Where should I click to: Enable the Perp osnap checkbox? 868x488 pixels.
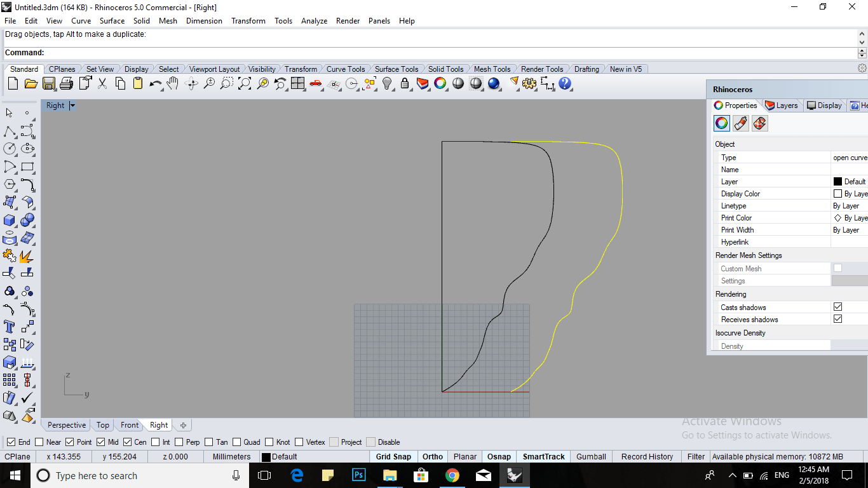(x=179, y=442)
